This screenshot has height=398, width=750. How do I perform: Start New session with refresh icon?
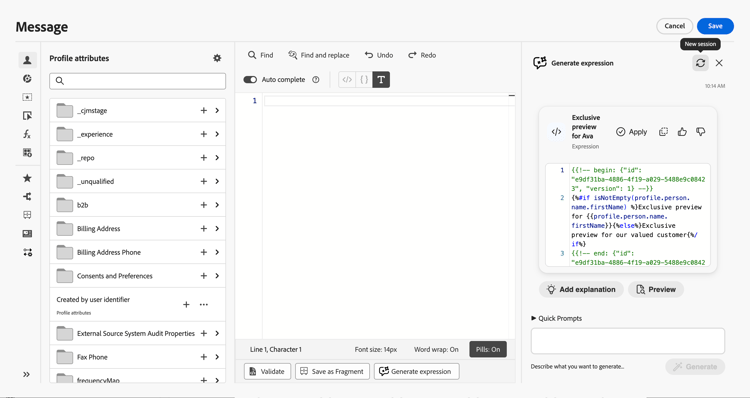coord(700,63)
